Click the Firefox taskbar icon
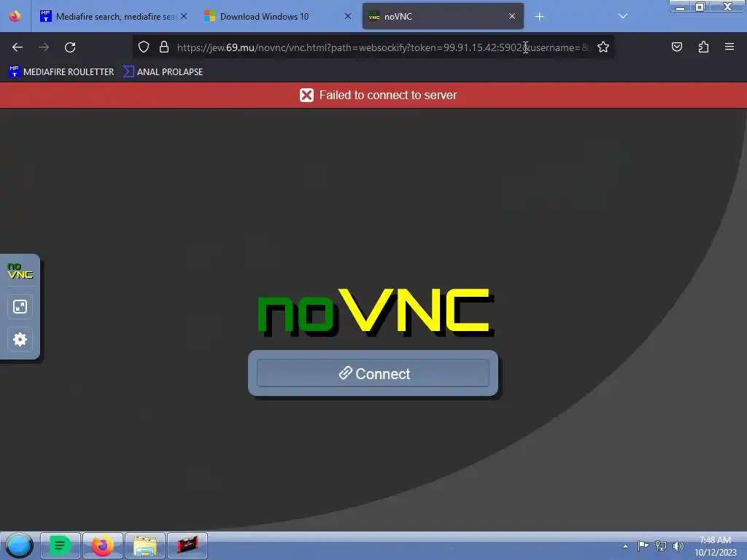 (103, 545)
